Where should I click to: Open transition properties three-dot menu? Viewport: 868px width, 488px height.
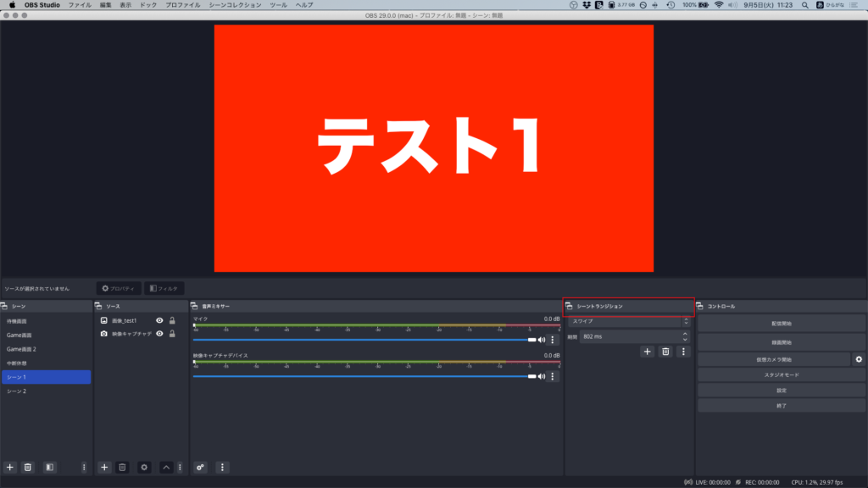point(683,352)
